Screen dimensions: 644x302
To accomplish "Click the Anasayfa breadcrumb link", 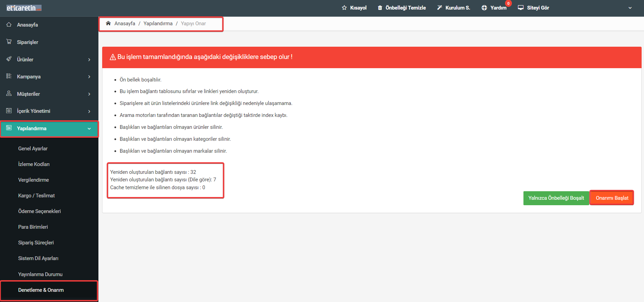I will coord(125,24).
